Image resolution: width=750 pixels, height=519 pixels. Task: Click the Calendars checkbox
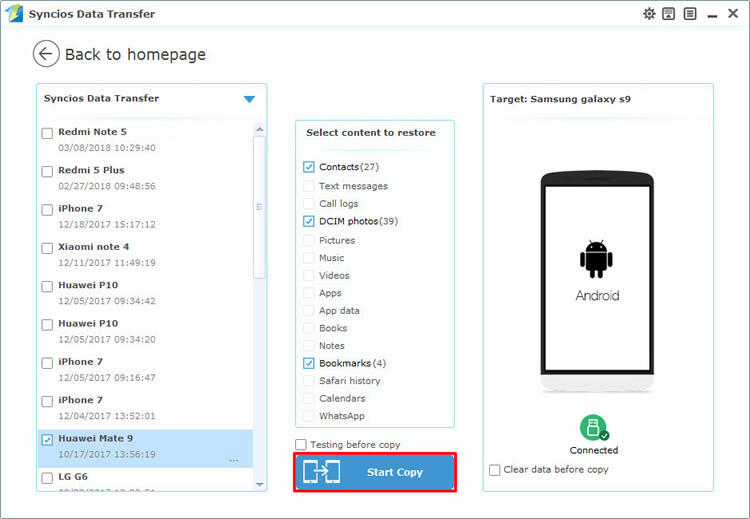coord(309,398)
